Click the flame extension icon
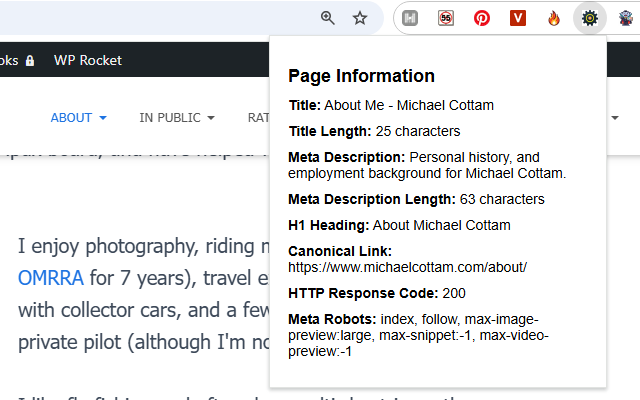This screenshot has width=640, height=400. pos(553,18)
